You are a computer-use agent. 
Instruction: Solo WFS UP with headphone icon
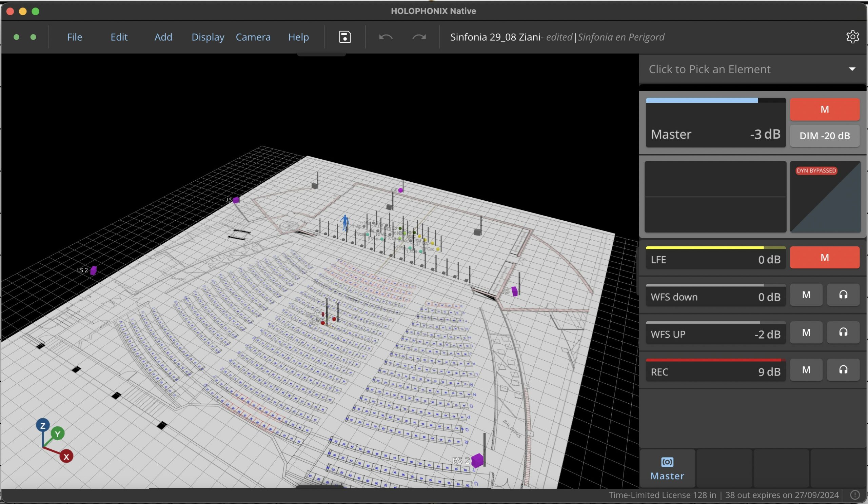(x=843, y=332)
